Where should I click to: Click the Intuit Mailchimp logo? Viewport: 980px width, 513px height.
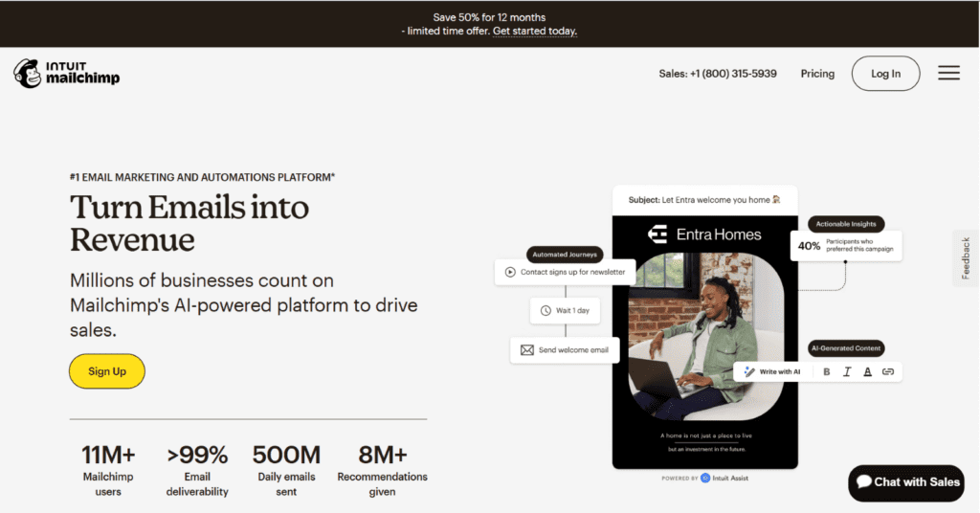coord(67,74)
